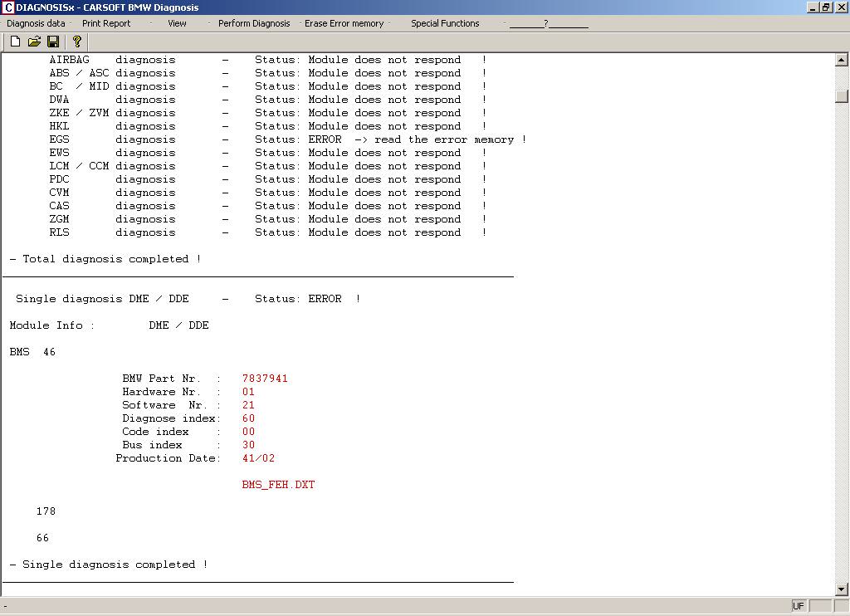Click the RLS diagnosis line
Viewport: 850px width, 616px height.
(268, 232)
